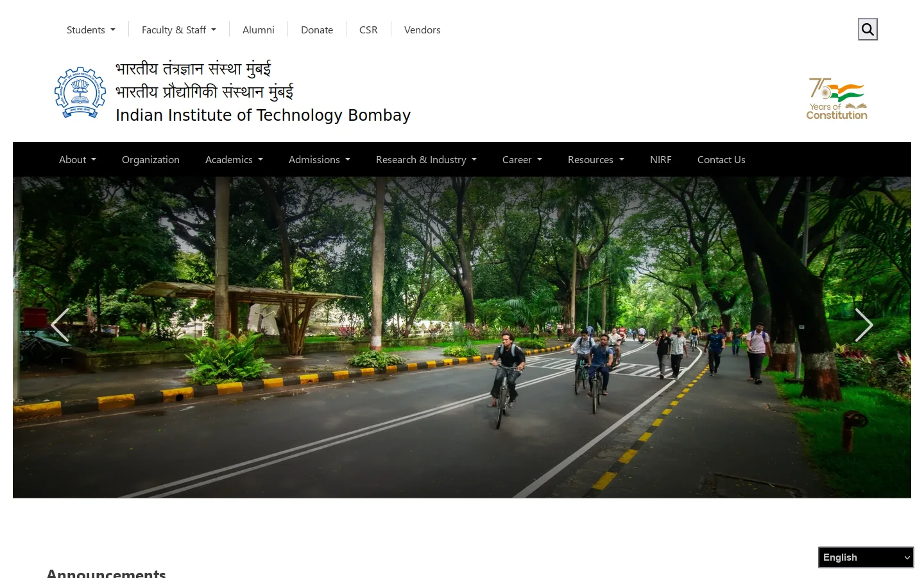This screenshot has height=578, width=924.
Task: Expand the Resources dropdown menu
Action: click(596, 159)
